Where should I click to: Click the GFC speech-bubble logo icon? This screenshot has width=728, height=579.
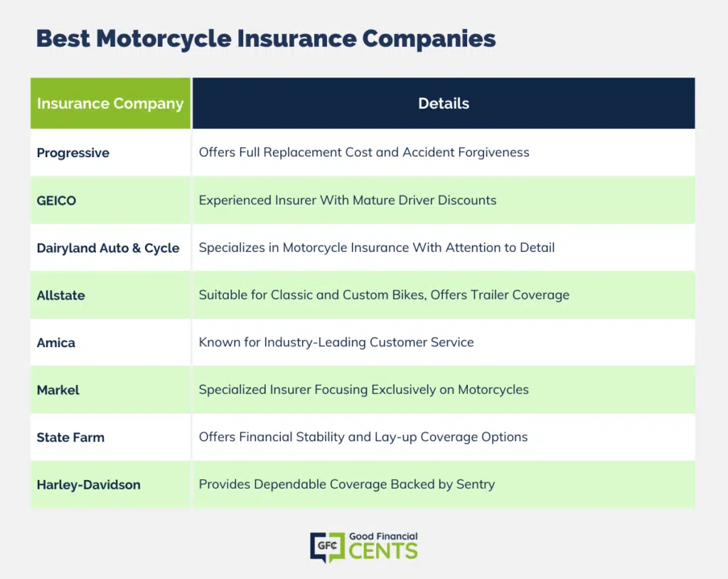(x=328, y=547)
